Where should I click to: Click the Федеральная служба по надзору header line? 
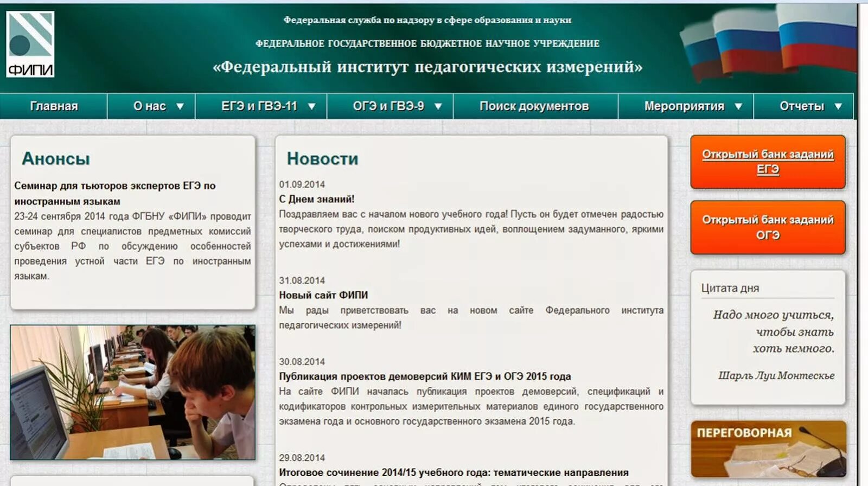tap(427, 20)
